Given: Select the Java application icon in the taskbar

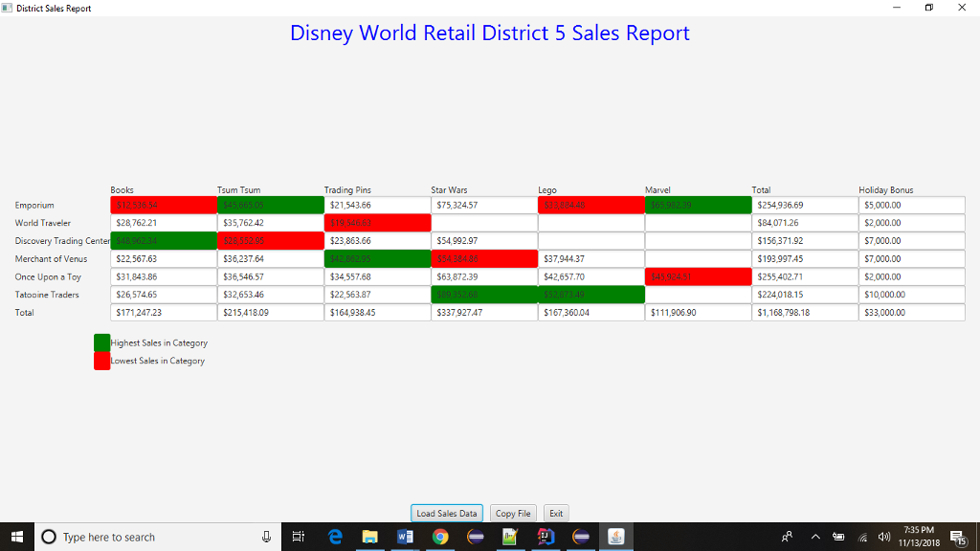Looking at the screenshot, I should (x=615, y=537).
